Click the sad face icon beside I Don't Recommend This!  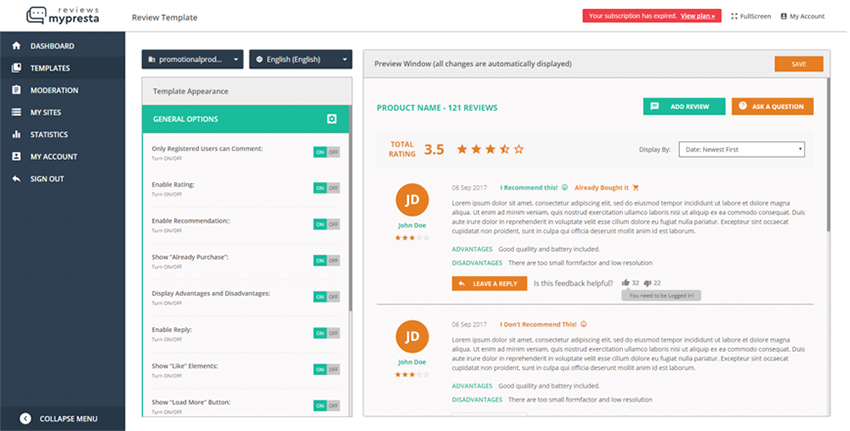pyautogui.click(x=584, y=324)
